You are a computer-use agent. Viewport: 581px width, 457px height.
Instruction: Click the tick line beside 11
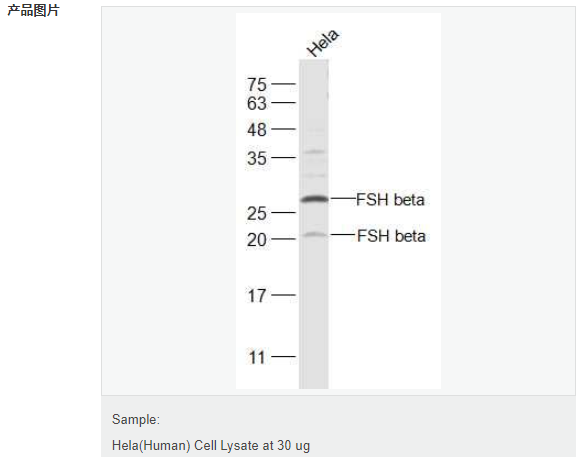(x=283, y=357)
